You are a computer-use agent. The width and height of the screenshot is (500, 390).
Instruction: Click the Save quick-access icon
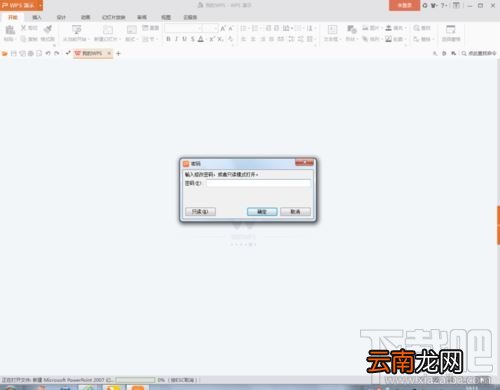point(14,53)
